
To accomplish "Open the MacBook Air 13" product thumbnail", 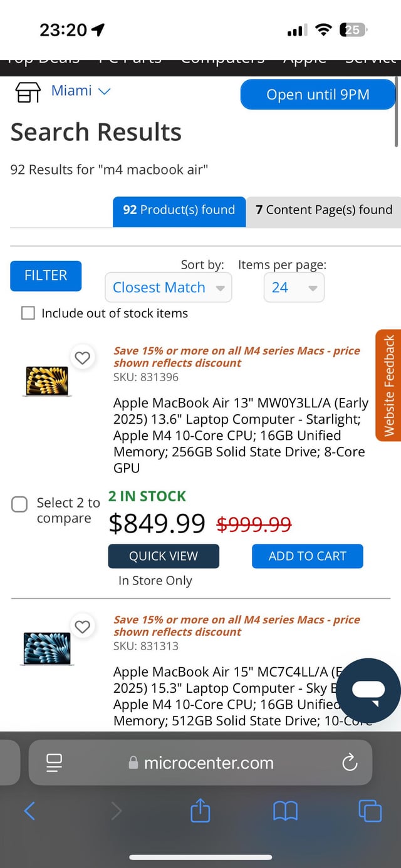I will 47,380.
